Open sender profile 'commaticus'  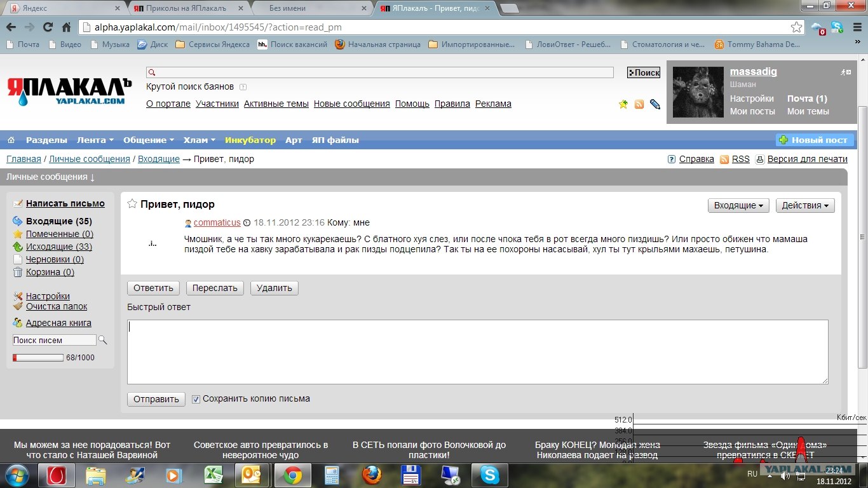217,222
